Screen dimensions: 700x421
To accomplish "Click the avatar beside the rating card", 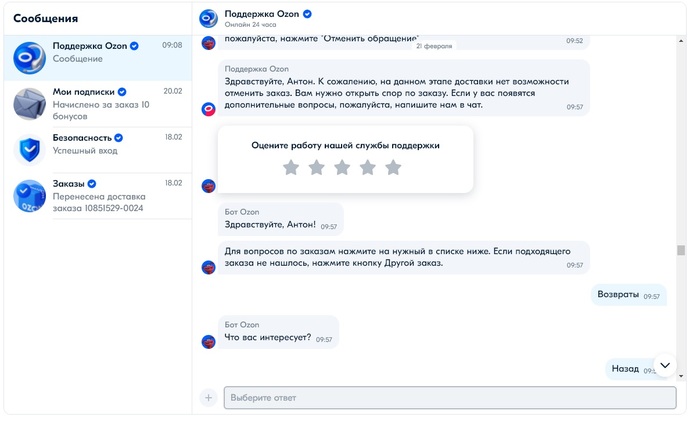I will (x=208, y=186).
